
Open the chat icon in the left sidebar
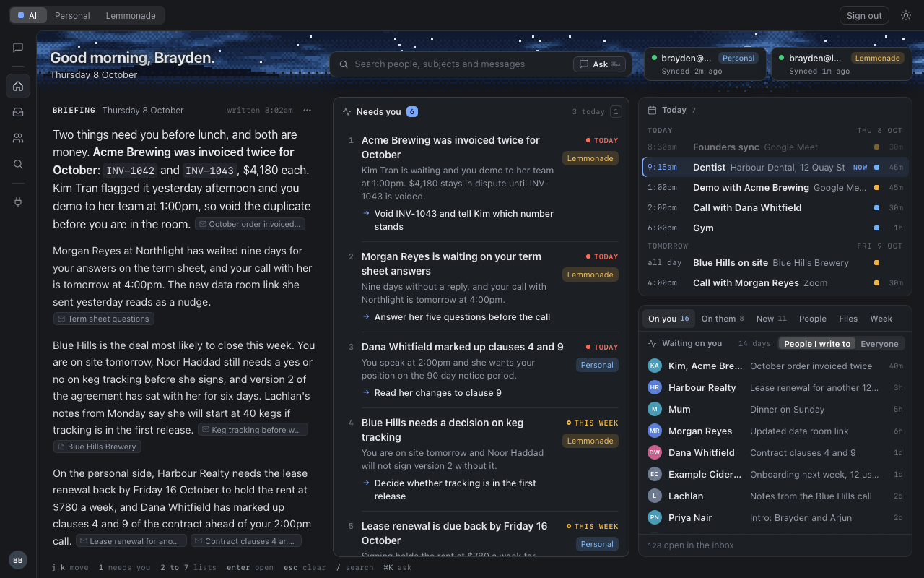[18, 48]
